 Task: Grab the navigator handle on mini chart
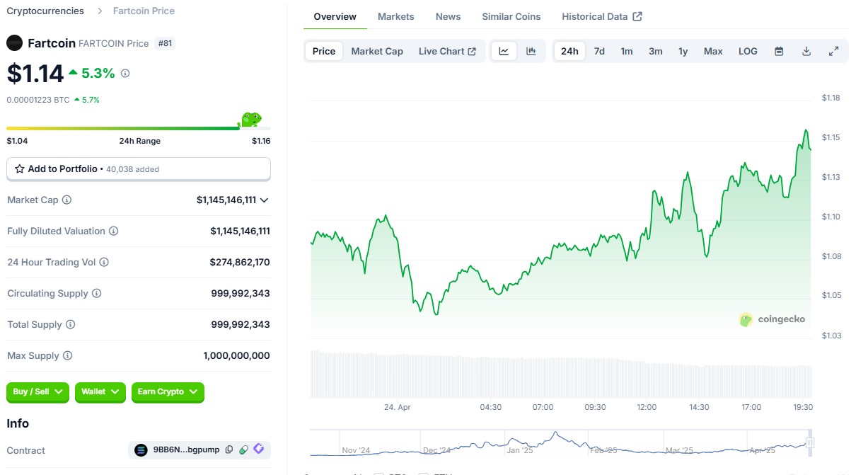(810, 443)
